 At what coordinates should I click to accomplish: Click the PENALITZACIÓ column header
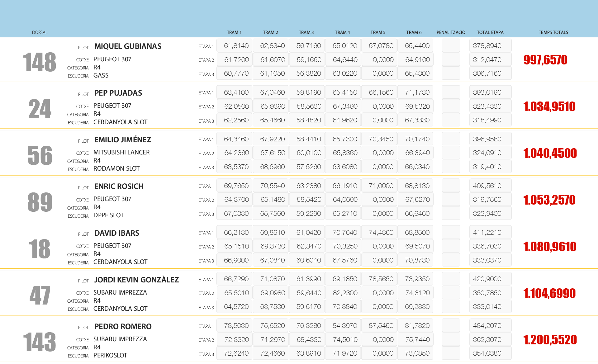point(451,32)
